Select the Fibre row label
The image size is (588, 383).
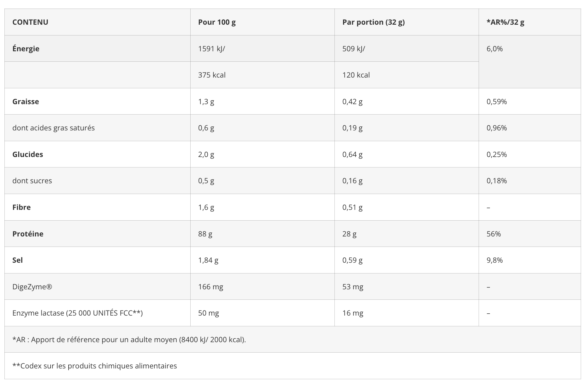[x=21, y=207]
